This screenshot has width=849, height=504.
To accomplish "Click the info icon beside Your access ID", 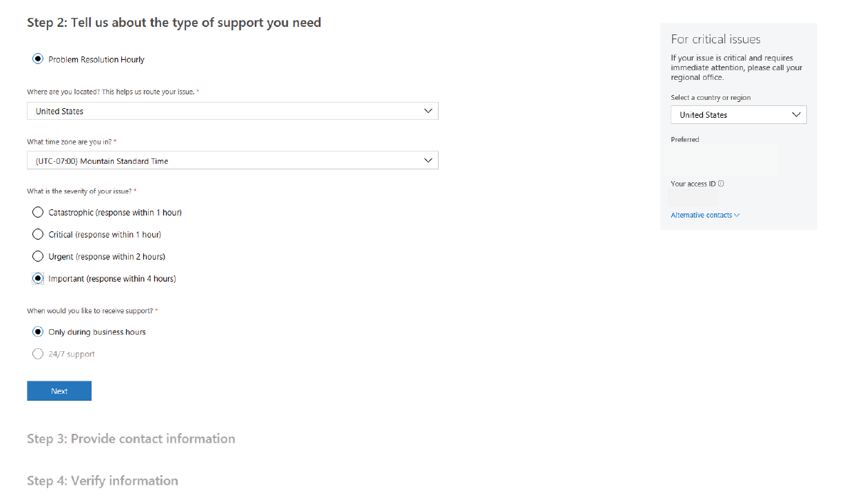I will tap(721, 184).
